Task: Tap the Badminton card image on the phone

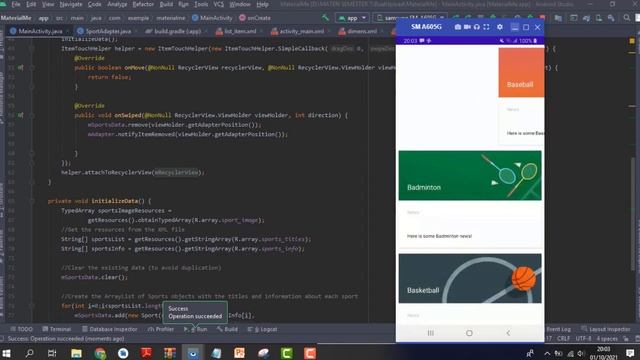Action: (470, 176)
